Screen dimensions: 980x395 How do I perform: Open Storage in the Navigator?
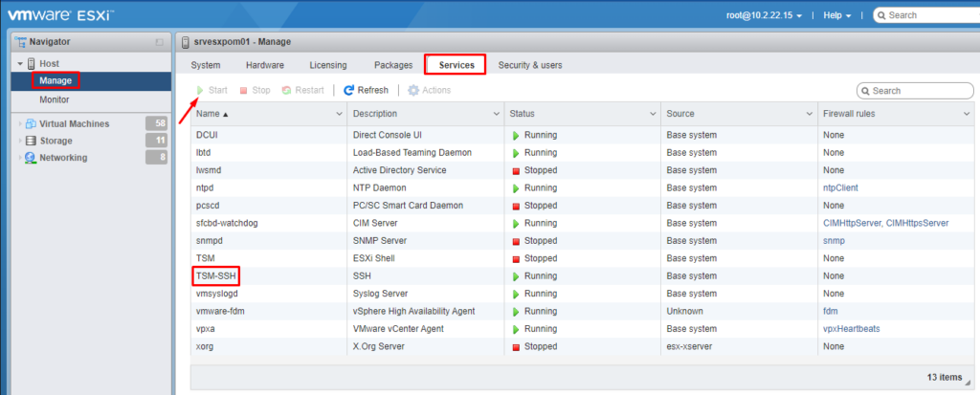pos(56,141)
